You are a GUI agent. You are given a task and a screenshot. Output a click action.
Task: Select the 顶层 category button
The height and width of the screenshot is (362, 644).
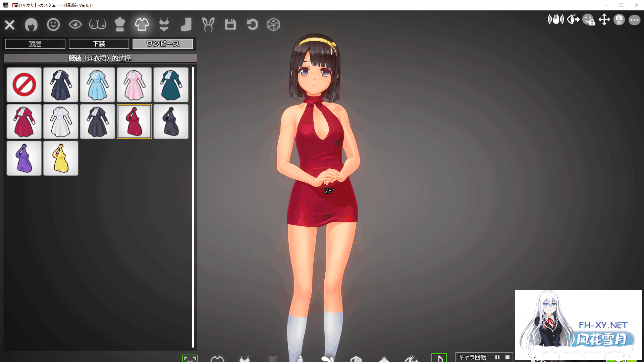(x=35, y=44)
